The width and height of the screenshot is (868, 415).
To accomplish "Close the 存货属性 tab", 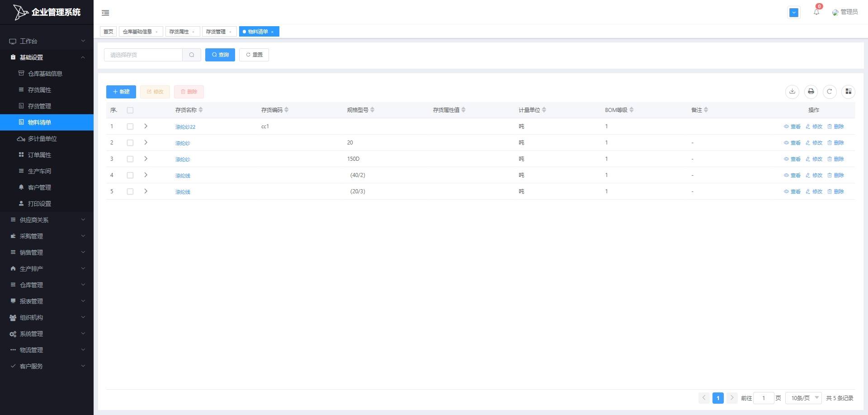I will [x=193, y=32].
